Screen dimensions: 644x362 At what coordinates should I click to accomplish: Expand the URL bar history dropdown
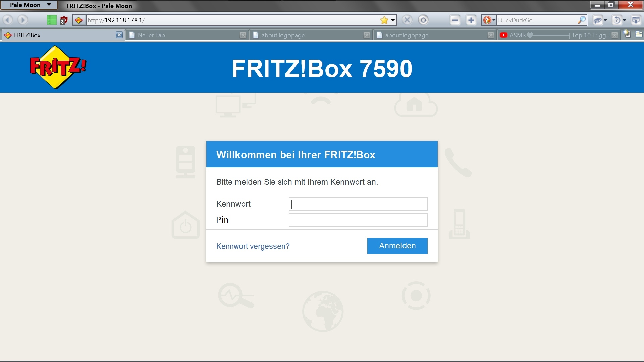coord(393,20)
